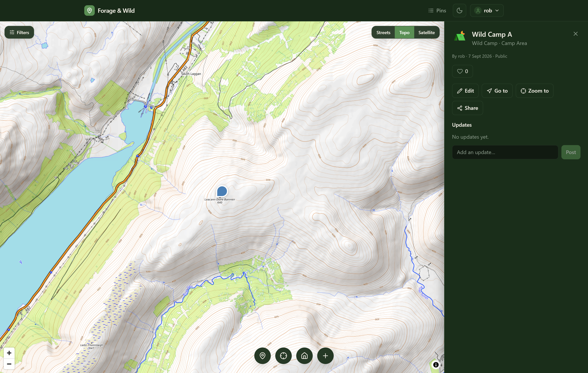Click the "Wild Camp · Camp Area" subtitle
588x373 pixels.
499,43
